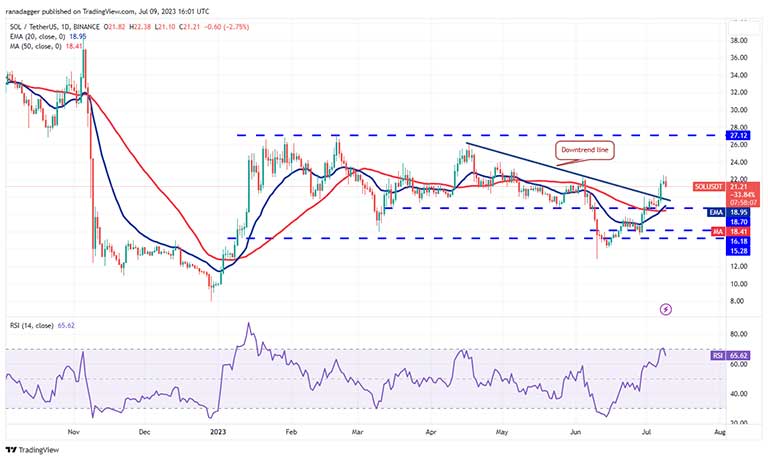Click the 18.70 blue price label
The width and height of the screenshot is (768, 463).
[x=738, y=222]
